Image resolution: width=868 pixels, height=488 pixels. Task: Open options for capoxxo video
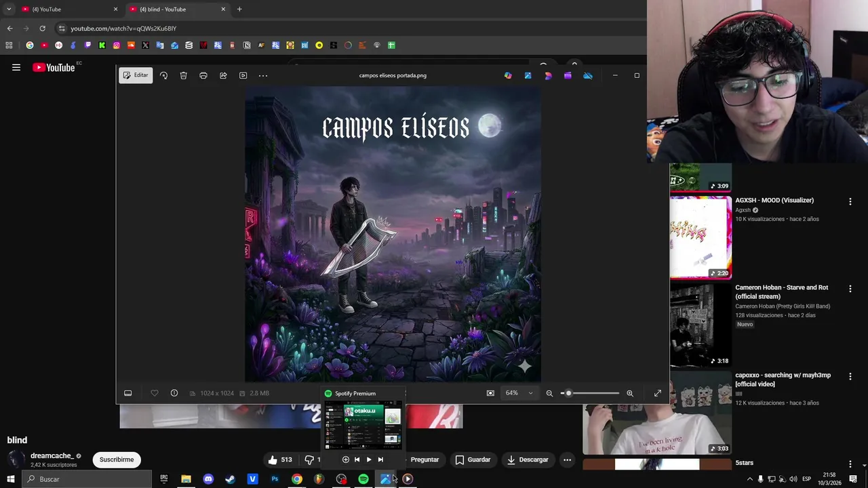850,376
